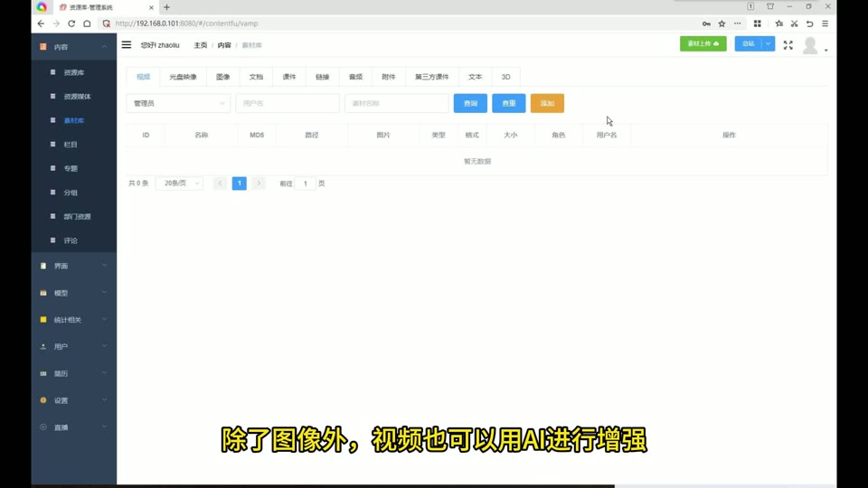Open the 栏目 sidebar item
The height and width of the screenshot is (488, 868).
coord(73,145)
